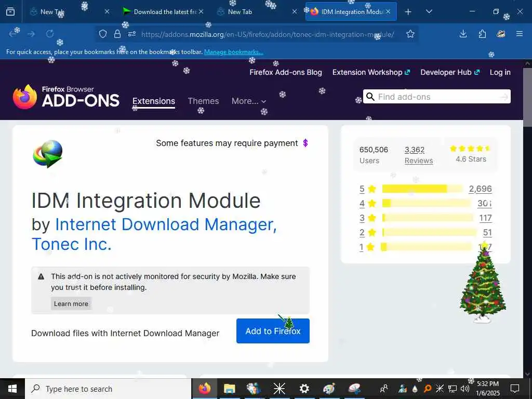Open File Explorer from the taskbar
532x399 pixels.
229,389
